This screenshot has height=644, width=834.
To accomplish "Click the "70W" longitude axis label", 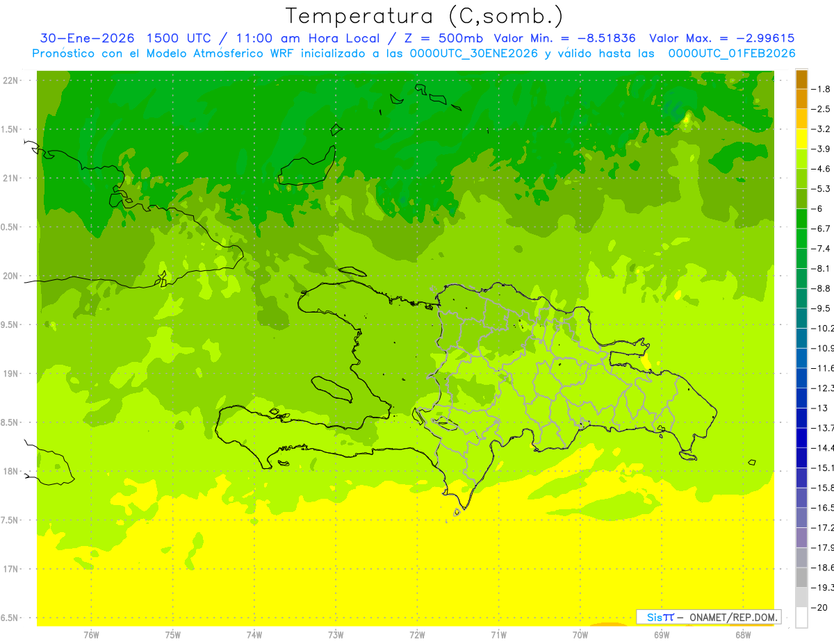I will [x=580, y=634].
